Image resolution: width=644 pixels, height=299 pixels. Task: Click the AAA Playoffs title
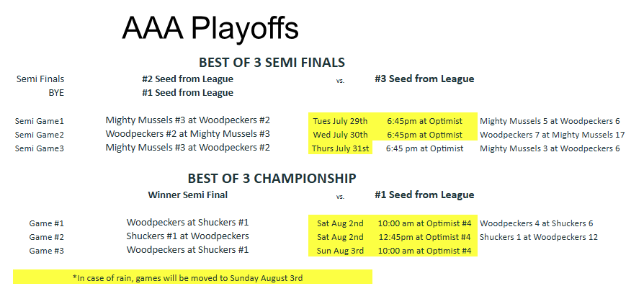210,28
